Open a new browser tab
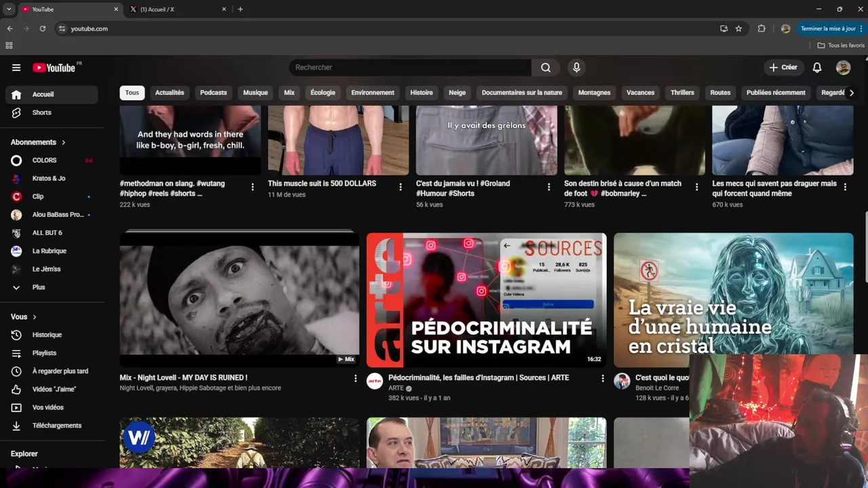 [240, 9]
